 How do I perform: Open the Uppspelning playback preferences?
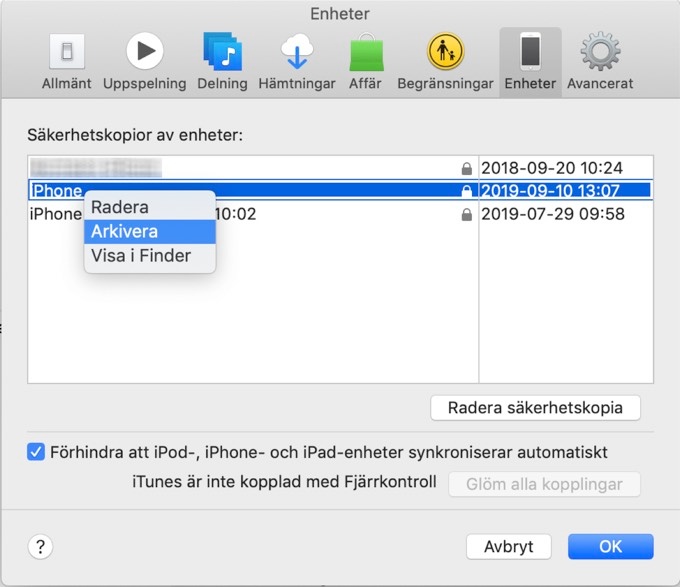[144, 62]
